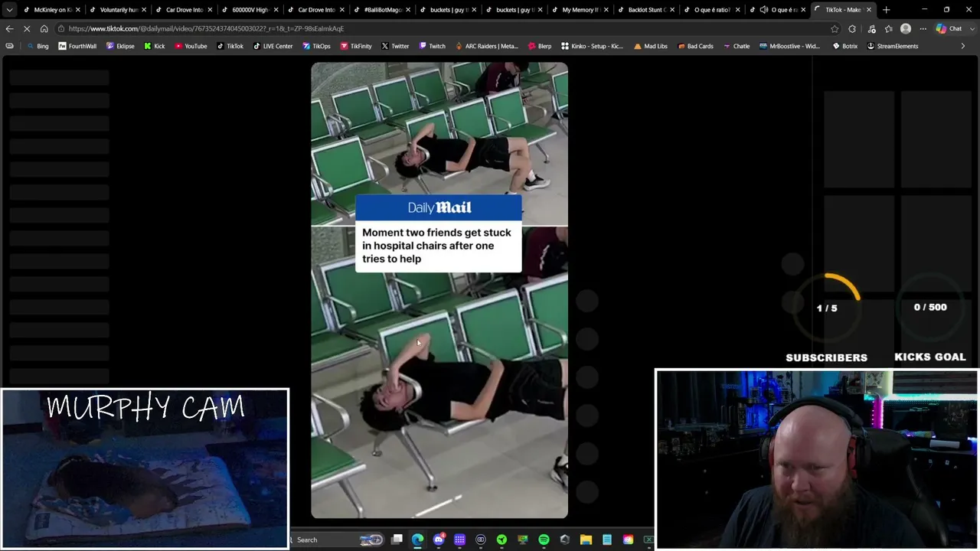Open the Twitter bookmark

[395, 46]
